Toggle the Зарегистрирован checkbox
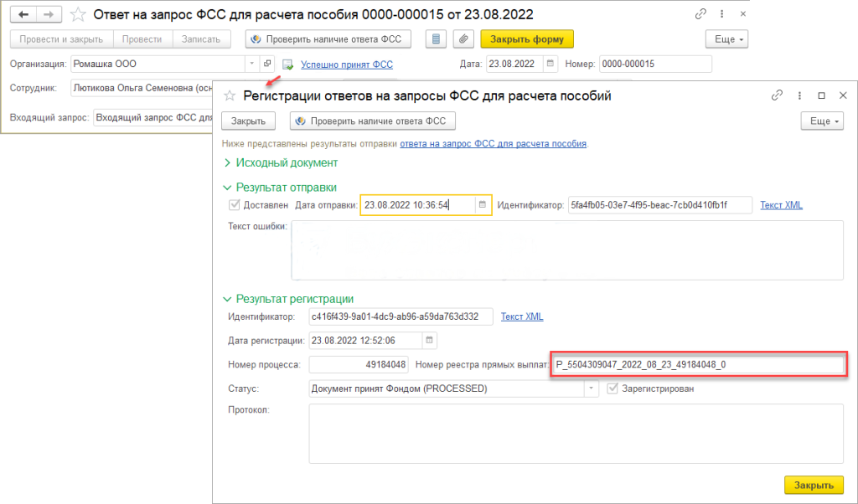This screenshot has height=504, width=858. point(614,388)
